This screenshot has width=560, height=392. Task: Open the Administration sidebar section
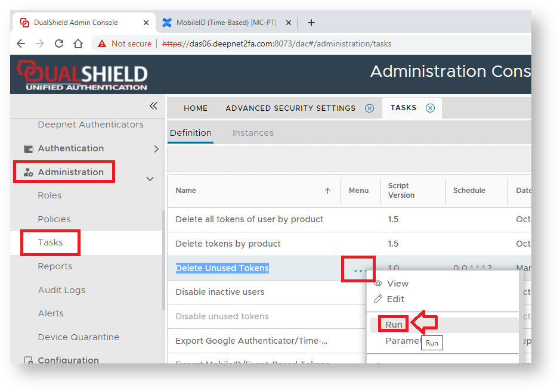[71, 172]
